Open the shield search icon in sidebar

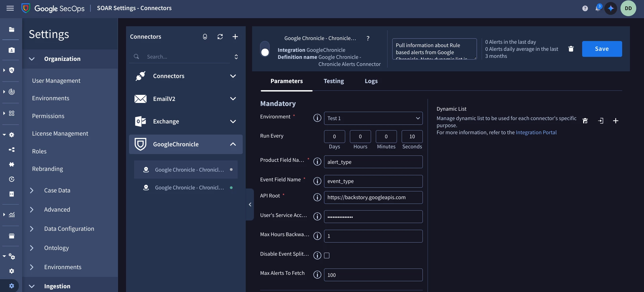(11, 70)
